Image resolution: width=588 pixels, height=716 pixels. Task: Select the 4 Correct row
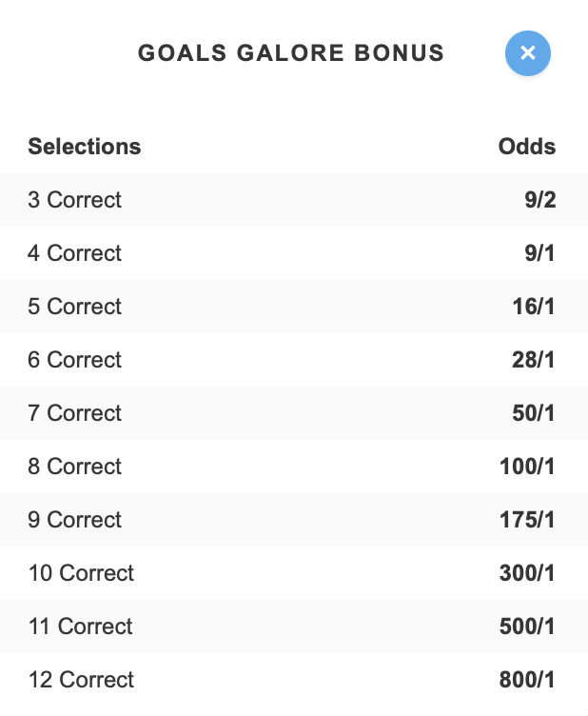coord(294,253)
